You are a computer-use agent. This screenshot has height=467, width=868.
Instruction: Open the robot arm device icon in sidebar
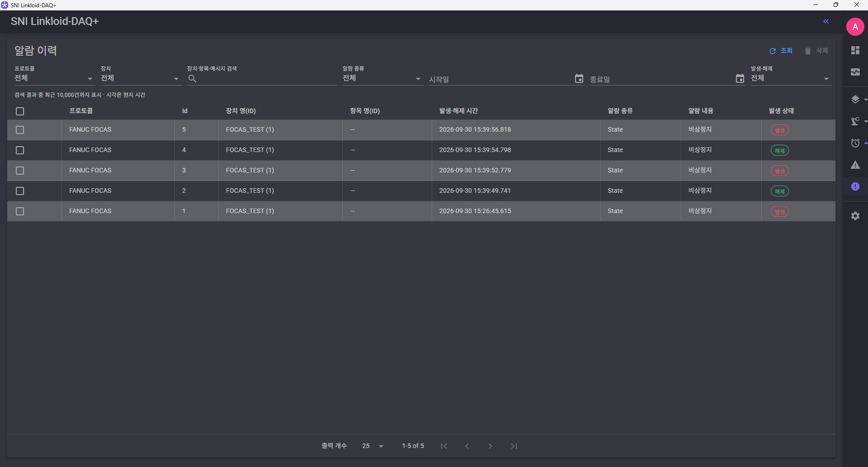[x=855, y=121]
